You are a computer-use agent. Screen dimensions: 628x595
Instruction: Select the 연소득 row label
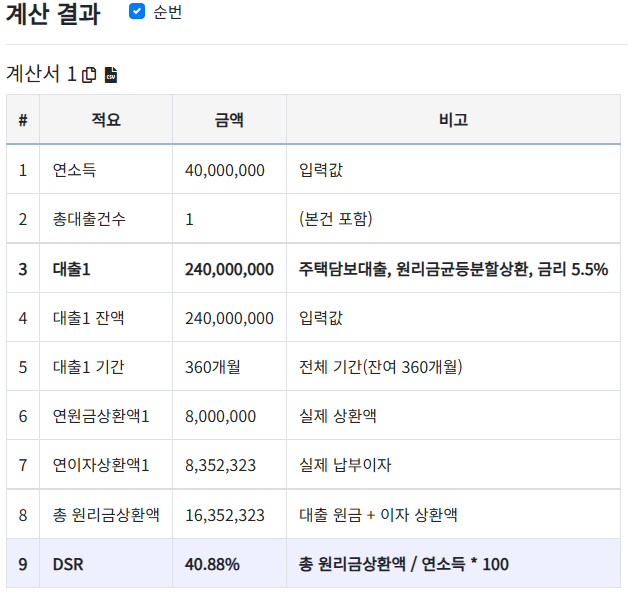pyautogui.click(x=74, y=170)
